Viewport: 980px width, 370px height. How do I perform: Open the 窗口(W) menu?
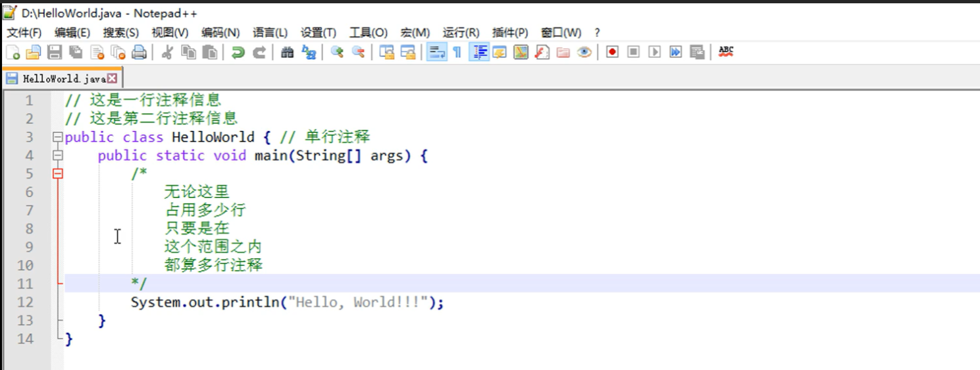click(x=561, y=32)
